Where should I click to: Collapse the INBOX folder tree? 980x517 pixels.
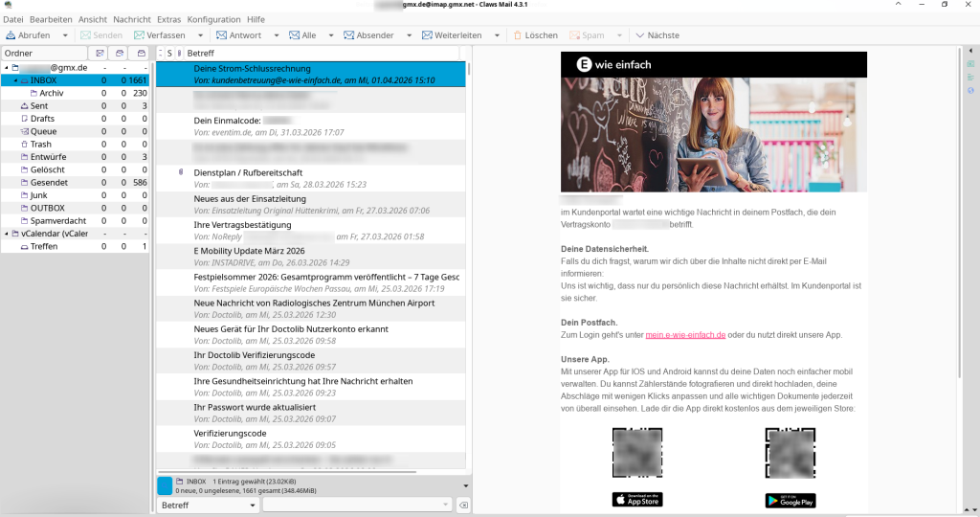pyautogui.click(x=14, y=81)
